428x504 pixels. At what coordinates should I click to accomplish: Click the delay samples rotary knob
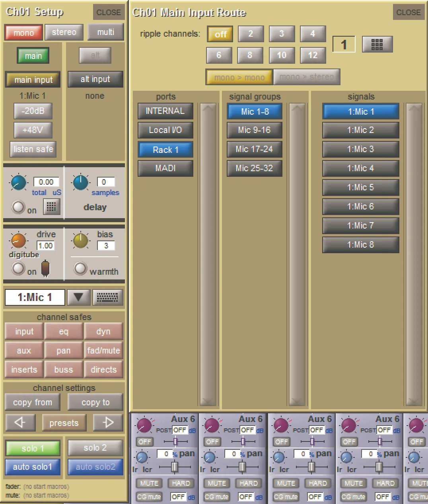[80, 183]
